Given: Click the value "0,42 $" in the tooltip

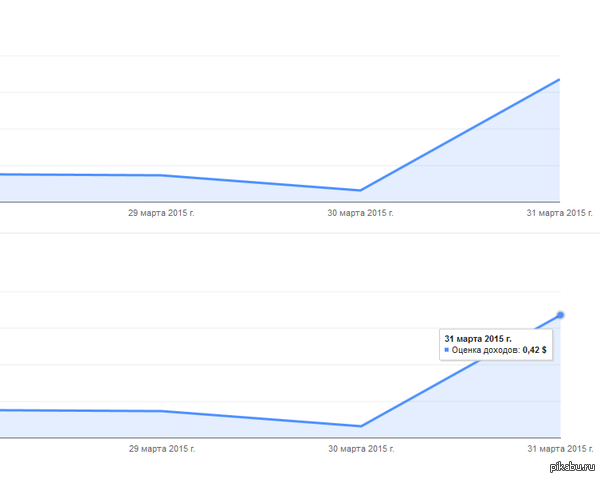Looking at the screenshot, I should (535, 350).
